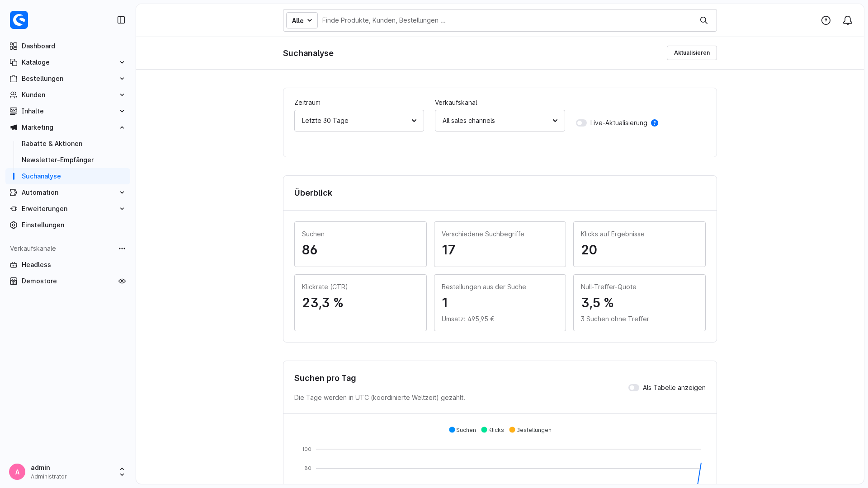The height and width of the screenshot is (488, 868).
Task: Click the admin avatar
Action: pos(17,472)
